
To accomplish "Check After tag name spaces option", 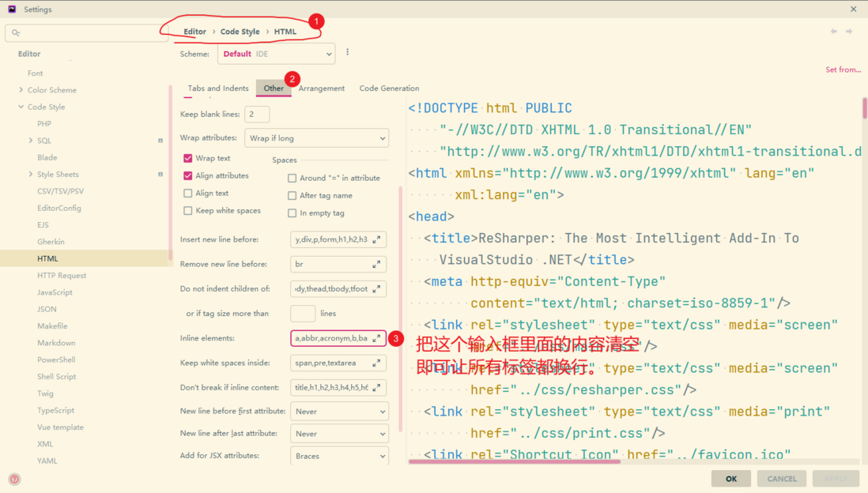I will tap(292, 196).
